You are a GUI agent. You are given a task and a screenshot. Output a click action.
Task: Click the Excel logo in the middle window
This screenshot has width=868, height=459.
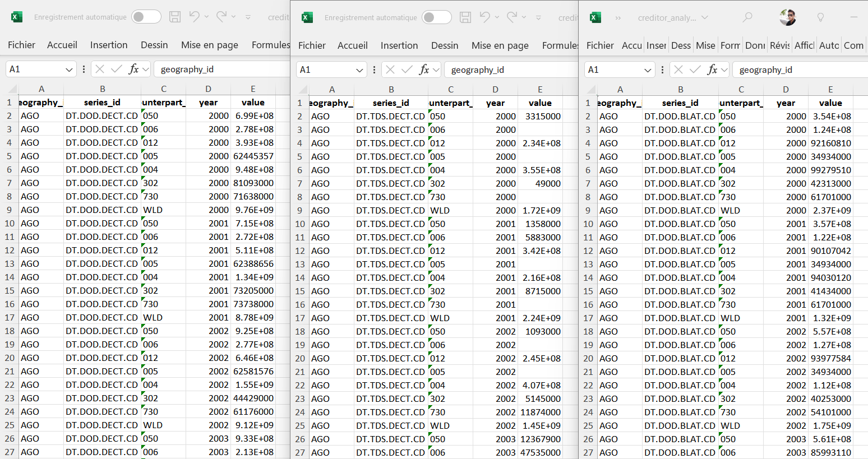coord(307,17)
